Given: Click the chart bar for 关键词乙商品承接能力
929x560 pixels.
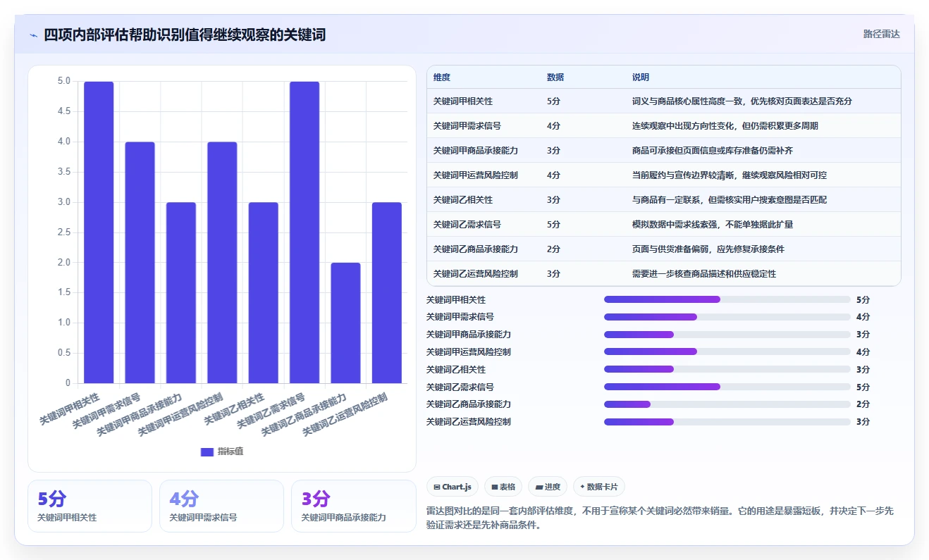Looking at the screenshot, I should click(x=346, y=323).
